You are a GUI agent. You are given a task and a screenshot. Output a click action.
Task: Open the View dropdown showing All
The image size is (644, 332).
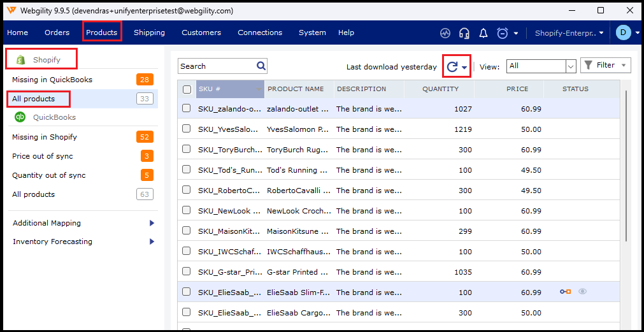click(x=570, y=66)
